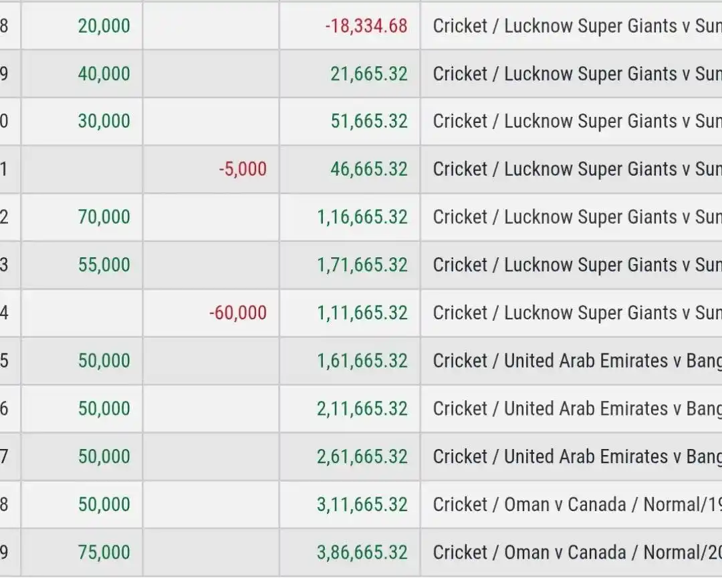Click the 2,11,665.32 balance cell
The height and width of the screenshot is (588, 722).
click(x=362, y=409)
